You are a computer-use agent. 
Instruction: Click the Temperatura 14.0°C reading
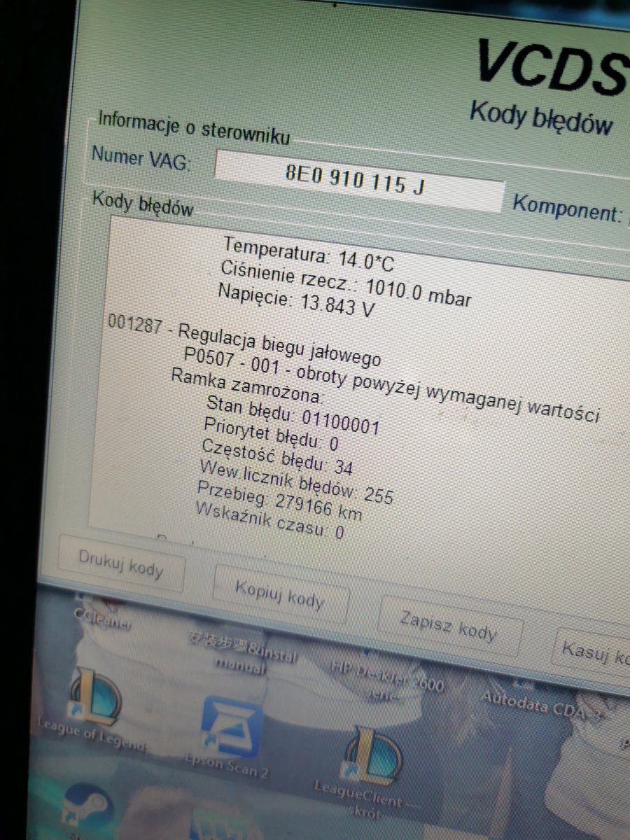coord(309,252)
